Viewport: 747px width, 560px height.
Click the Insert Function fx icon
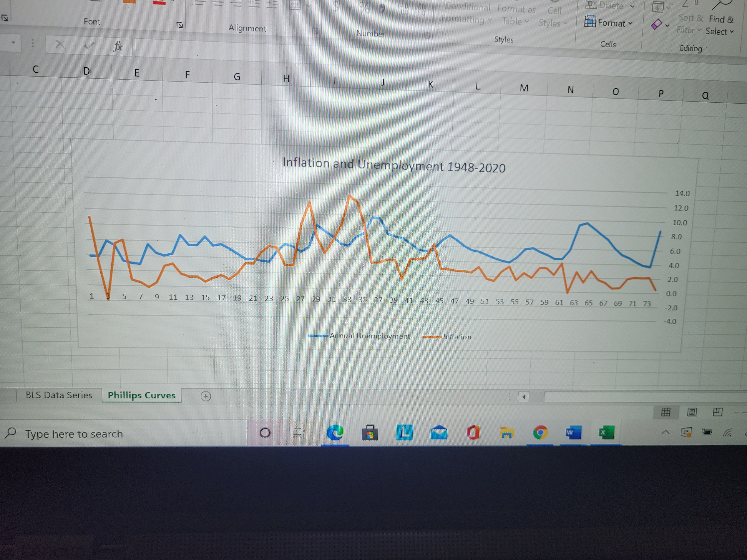(x=117, y=46)
